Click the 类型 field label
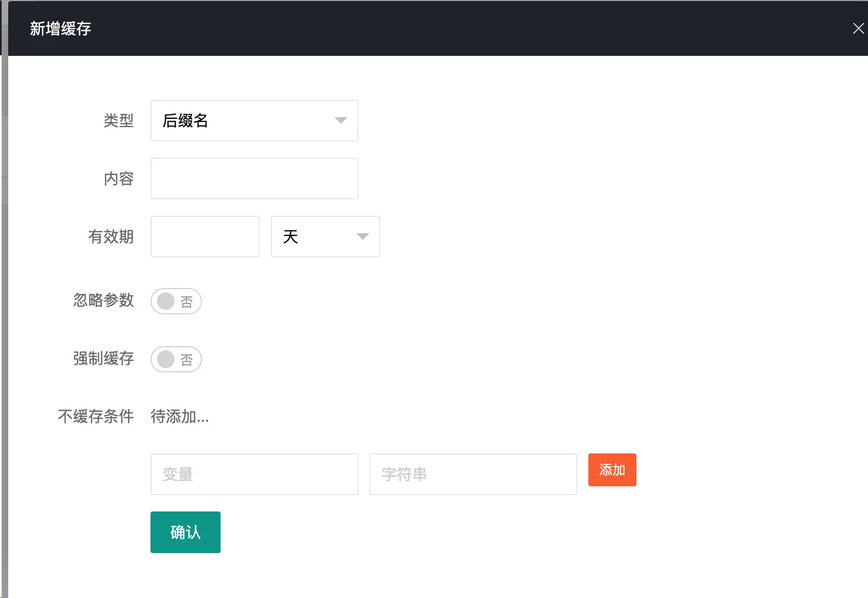This screenshot has height=598, width=868. (x=118, y=120)
